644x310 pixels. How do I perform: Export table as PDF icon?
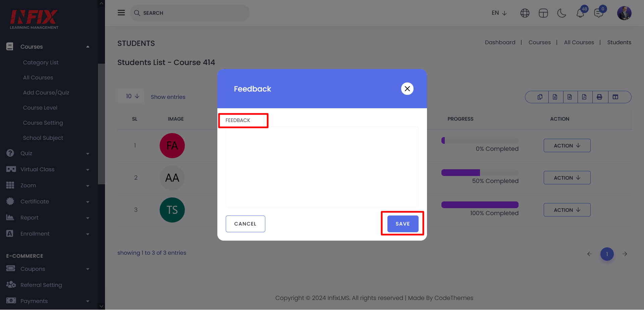(x=584, y=97)
